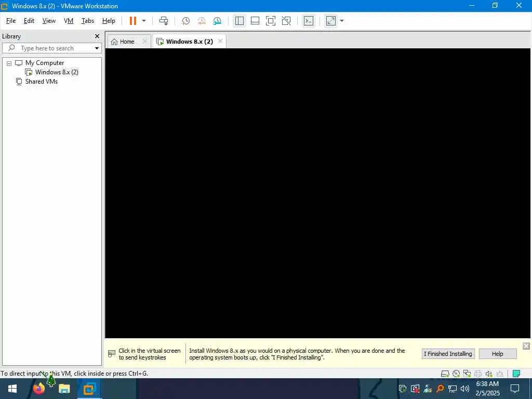The image size is (532, 399).
Task: Click the printer status icon
Action: pos(478,374)
